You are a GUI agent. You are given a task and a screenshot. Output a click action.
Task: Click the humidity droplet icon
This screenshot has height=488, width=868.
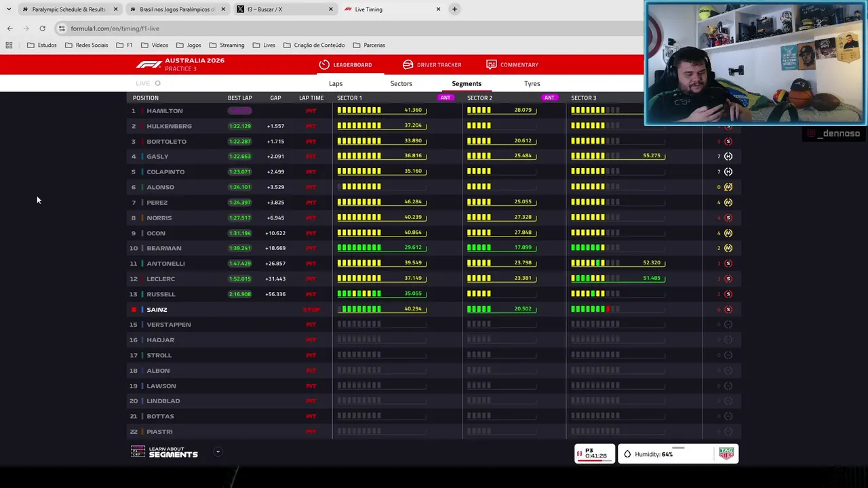pos(627,454)
